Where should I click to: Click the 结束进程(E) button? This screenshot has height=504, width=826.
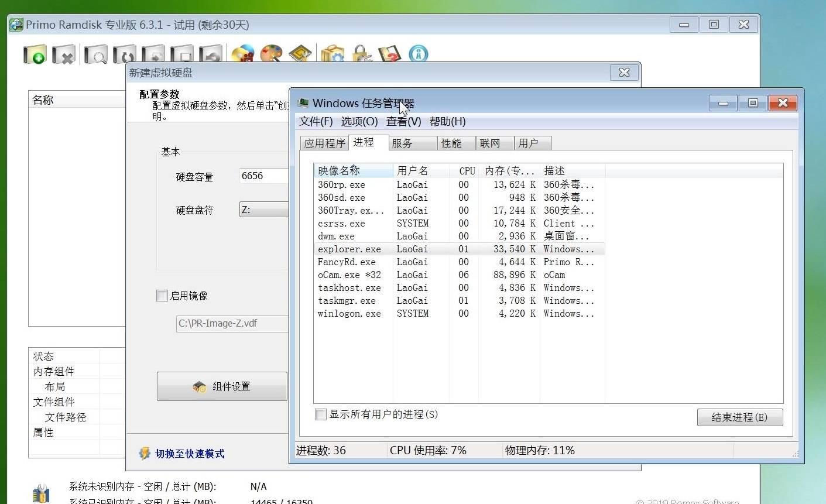pyautogui.click(x=740, y=417)
